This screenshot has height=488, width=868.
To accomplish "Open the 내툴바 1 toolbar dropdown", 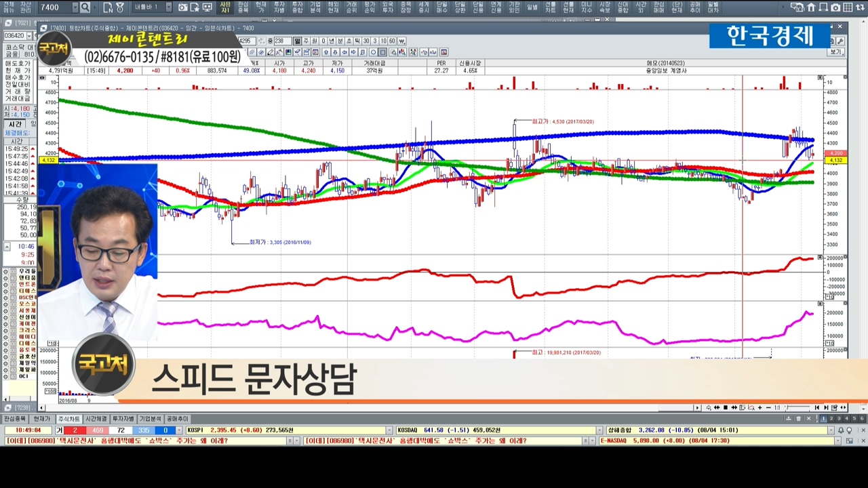I will [x=168, y=7].
